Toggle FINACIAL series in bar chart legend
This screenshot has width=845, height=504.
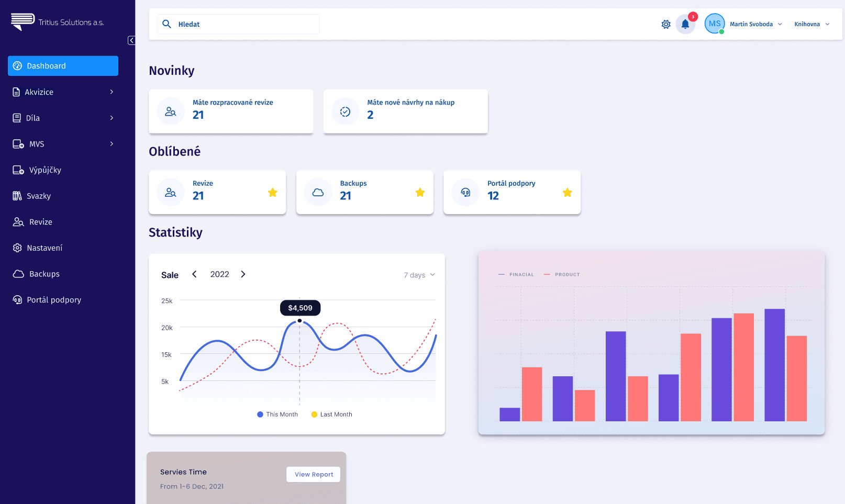click(x=516, y=274)
